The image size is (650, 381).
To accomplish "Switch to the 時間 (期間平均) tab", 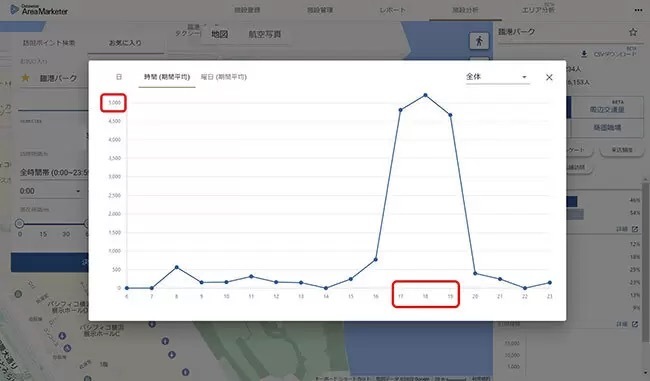I will (167, 77).
